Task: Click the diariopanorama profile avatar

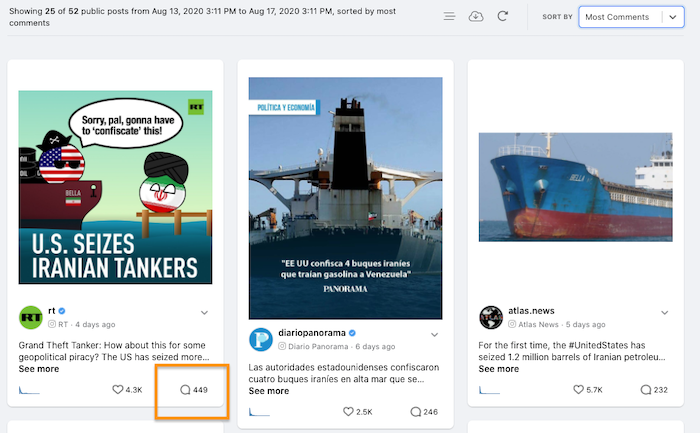Action: click(261, 340)
